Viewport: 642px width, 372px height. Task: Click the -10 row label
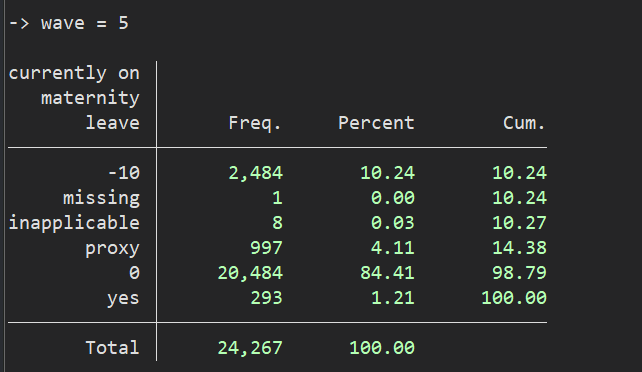[x=124, y=173]
